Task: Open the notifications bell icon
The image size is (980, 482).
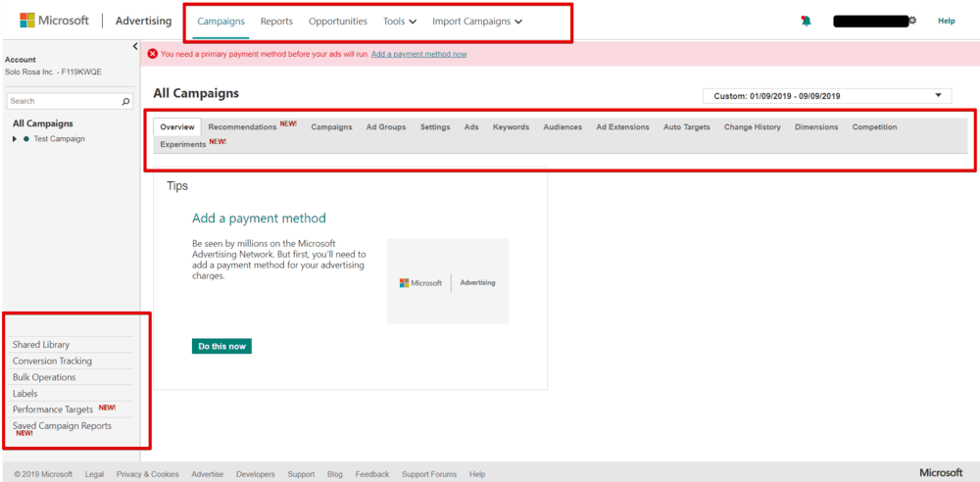Action: point(807,21)
